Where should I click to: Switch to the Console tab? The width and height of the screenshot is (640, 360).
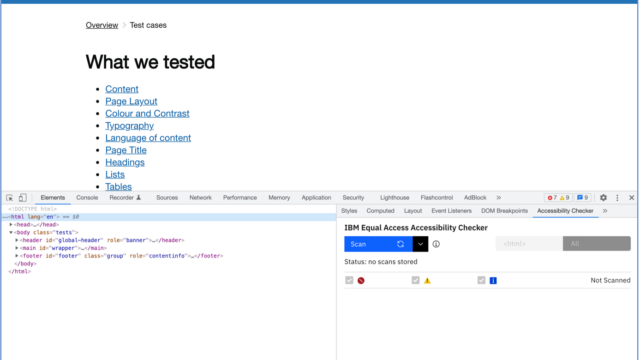[87, 198]
